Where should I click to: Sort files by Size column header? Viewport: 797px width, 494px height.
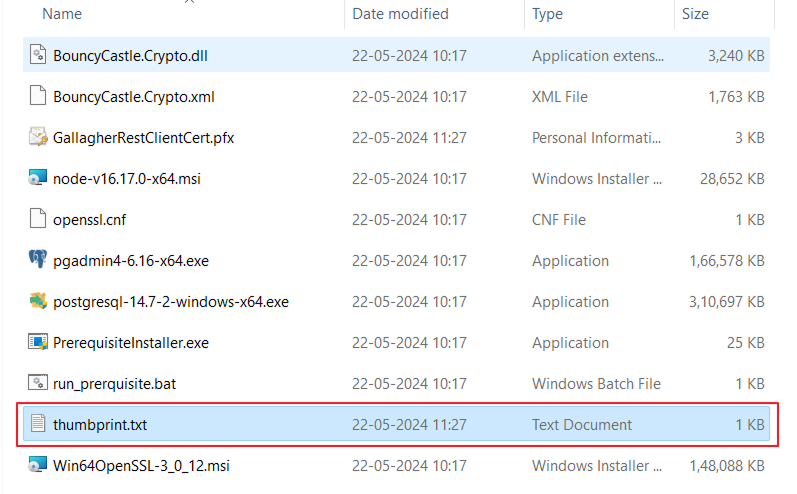click(695, 14)
